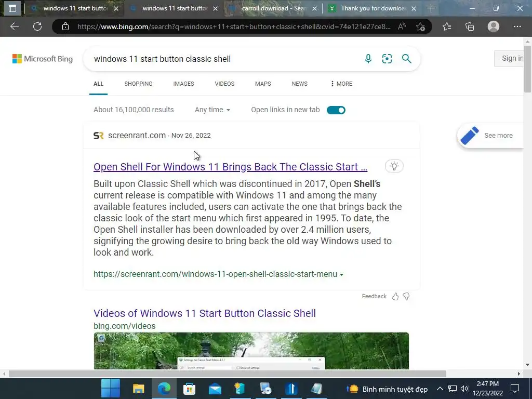Open the volume speaker icon

pyautogui.click(x=464, y=389)
